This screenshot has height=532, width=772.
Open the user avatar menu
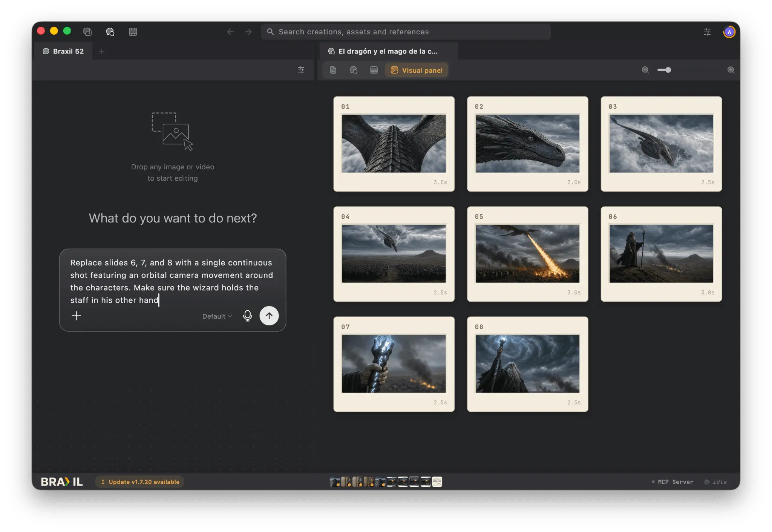point(729,32)
